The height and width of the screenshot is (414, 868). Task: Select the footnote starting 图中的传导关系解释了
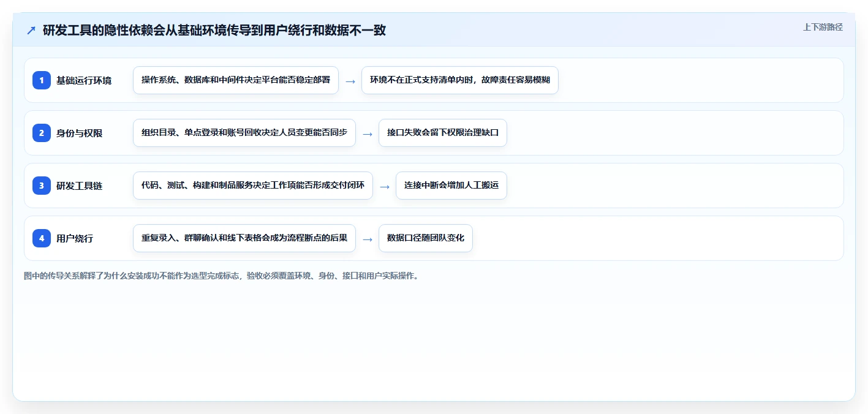[x=222, y=276]
